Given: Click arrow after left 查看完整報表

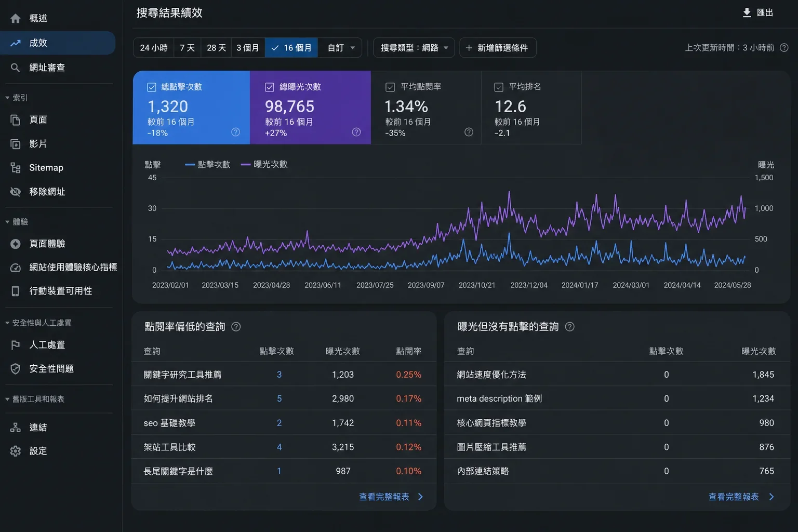Looking at the screenshot, I should pos(420,497).
